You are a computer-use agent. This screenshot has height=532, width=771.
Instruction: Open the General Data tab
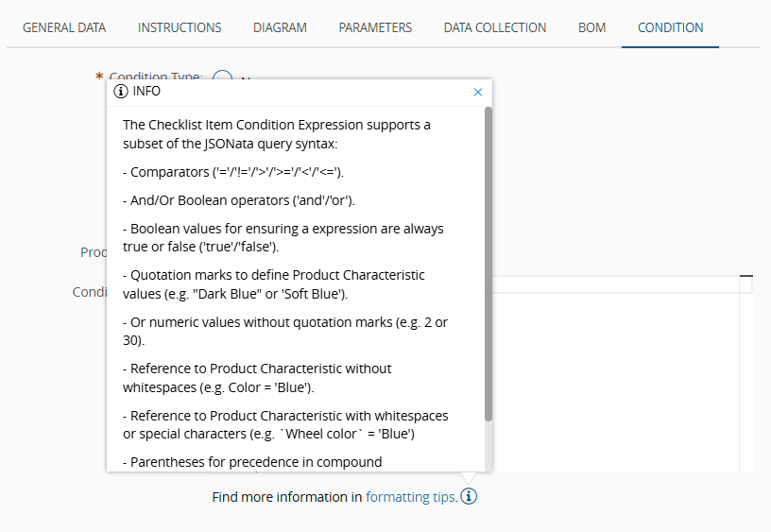point(64,27)
